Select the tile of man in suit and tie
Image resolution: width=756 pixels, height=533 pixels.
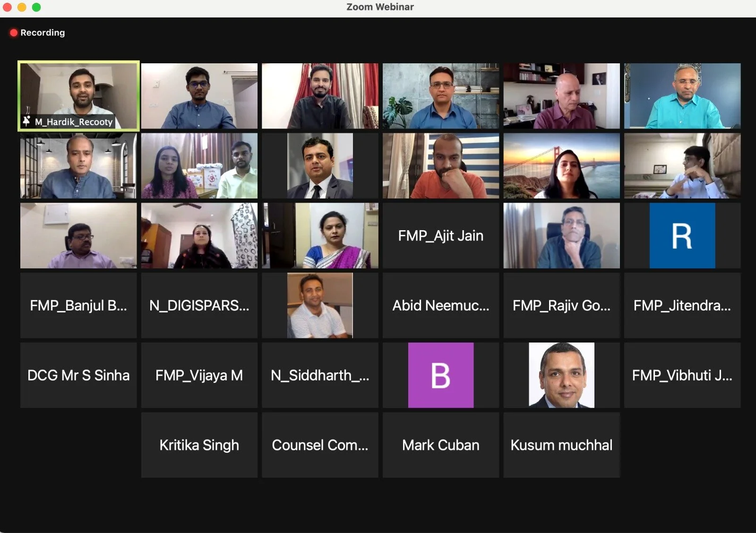click(x=320, y=166)
